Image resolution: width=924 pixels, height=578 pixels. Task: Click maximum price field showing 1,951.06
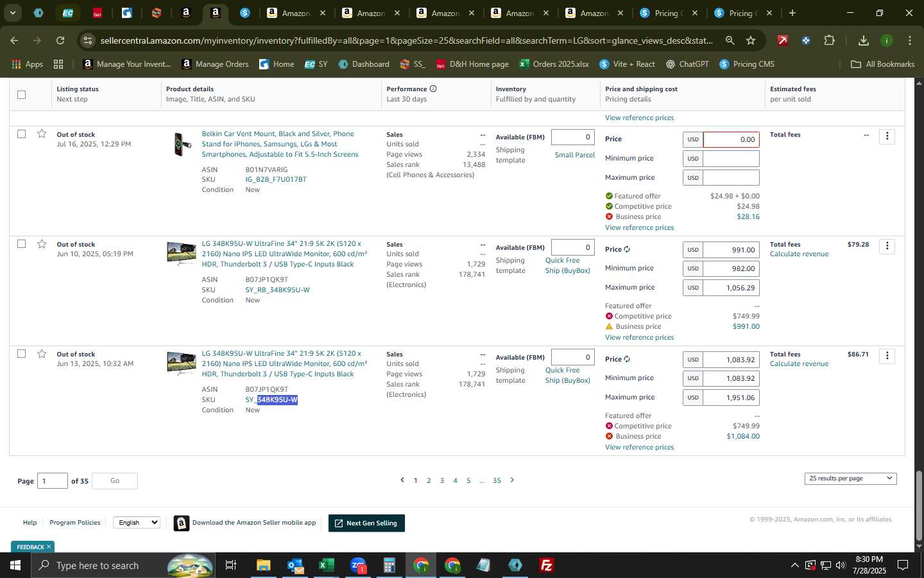coord(731,398)
